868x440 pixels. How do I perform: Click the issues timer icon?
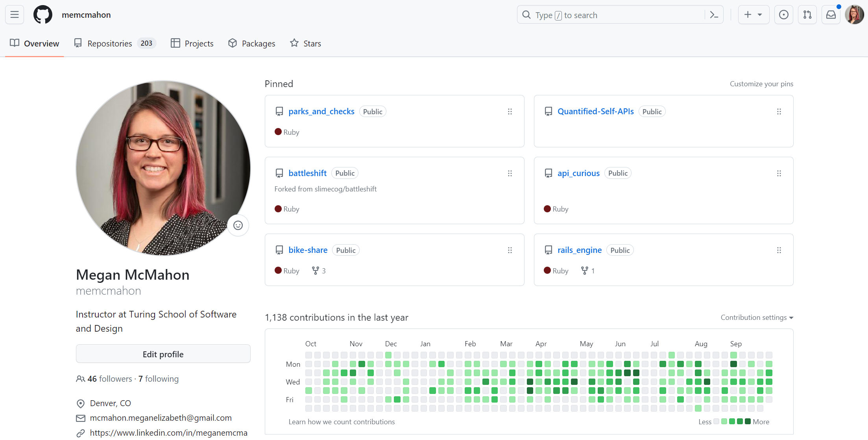784,15
